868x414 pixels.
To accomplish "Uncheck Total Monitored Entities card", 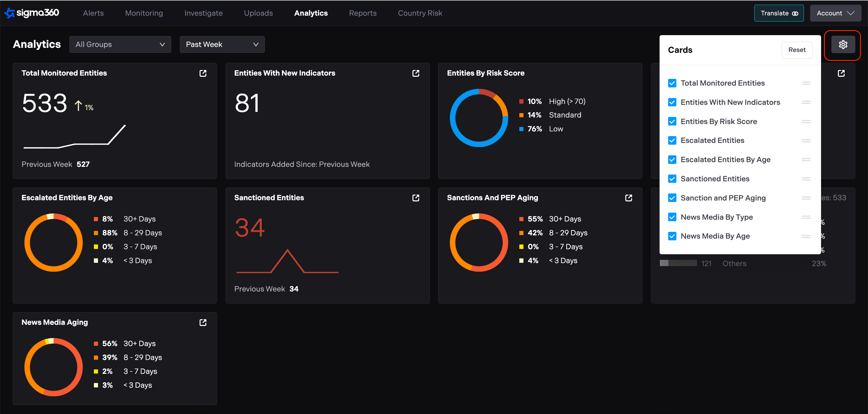I will (x=672, y=83).
